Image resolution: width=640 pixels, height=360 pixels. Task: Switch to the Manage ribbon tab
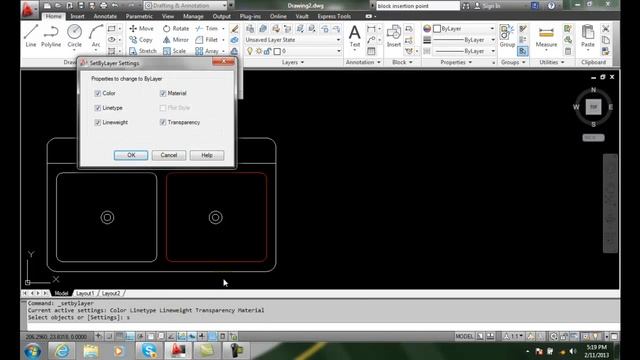pyautogui.click(x=193, y=16)
